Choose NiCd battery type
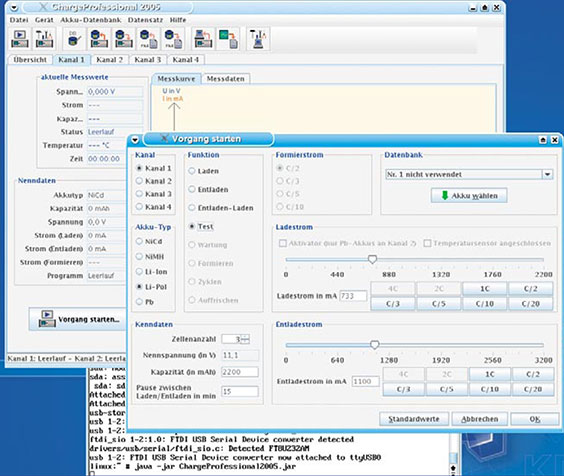 click(139, 241)
